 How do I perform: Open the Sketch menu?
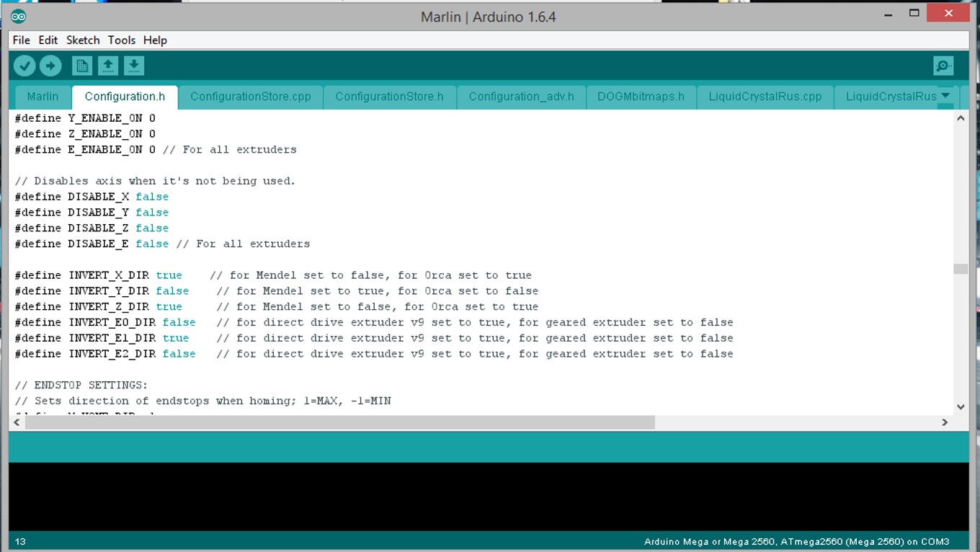(x=83, y=40)
